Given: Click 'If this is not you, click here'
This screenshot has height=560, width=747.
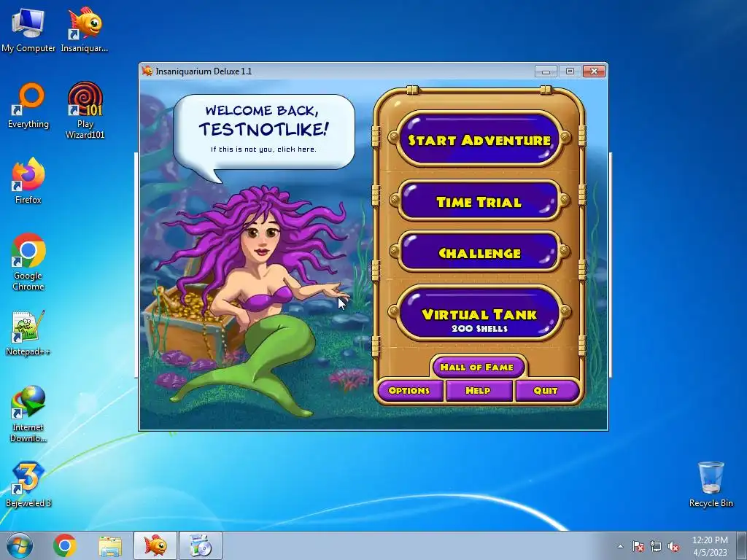Looking at the screenshot, I should pos(263,149).
